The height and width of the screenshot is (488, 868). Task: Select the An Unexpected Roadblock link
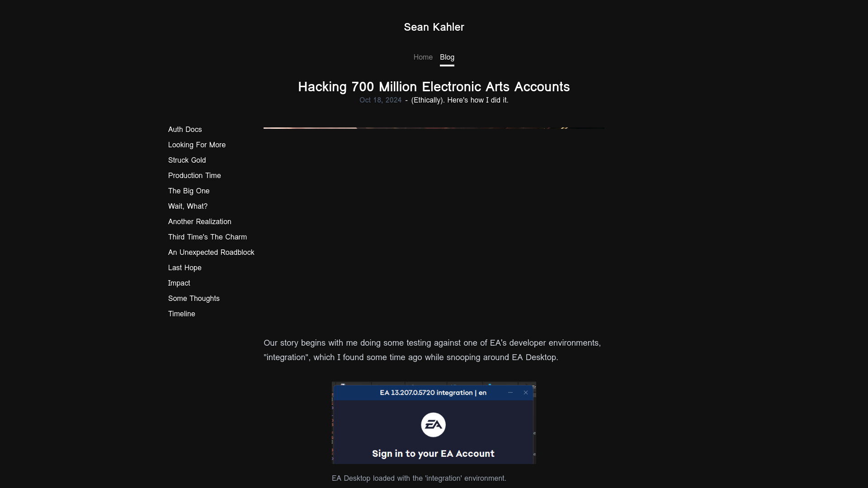tap(211, 253)
